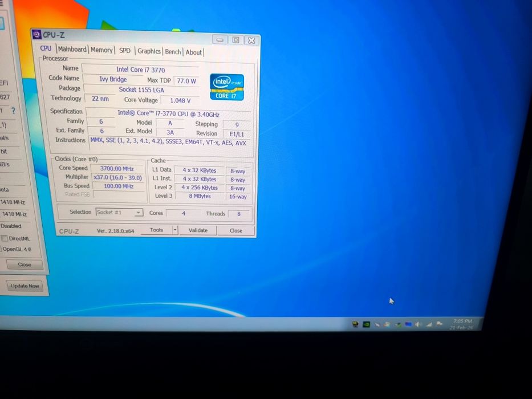Open the NVIDIA tray icon
The width and height of the screenshot is (532, 399).
pyautogui.click(x=366, y=324)
